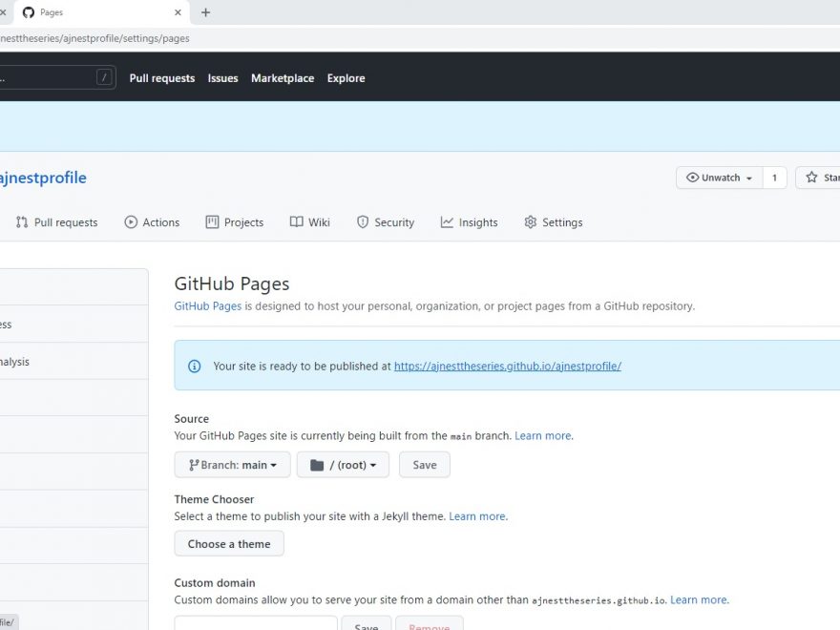Click the Security shield icon
840x630 pixels.
point(363,222)
